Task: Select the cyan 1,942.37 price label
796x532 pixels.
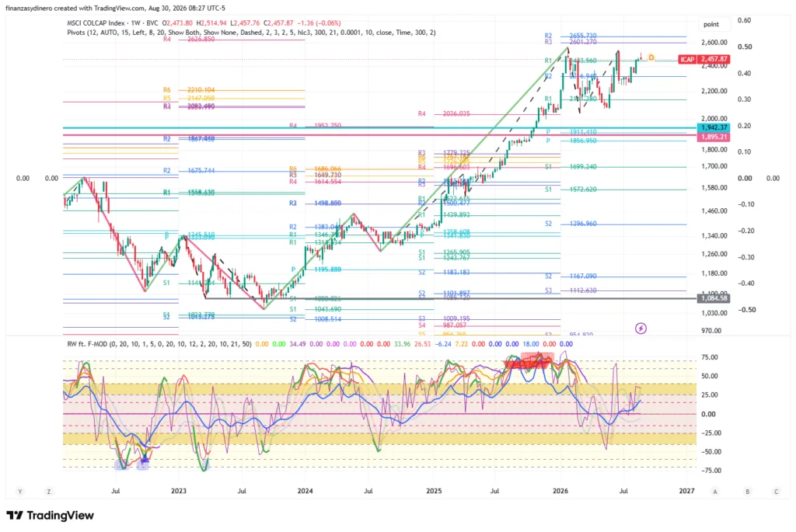Action: pyautogui.click(x=714, y=128)
